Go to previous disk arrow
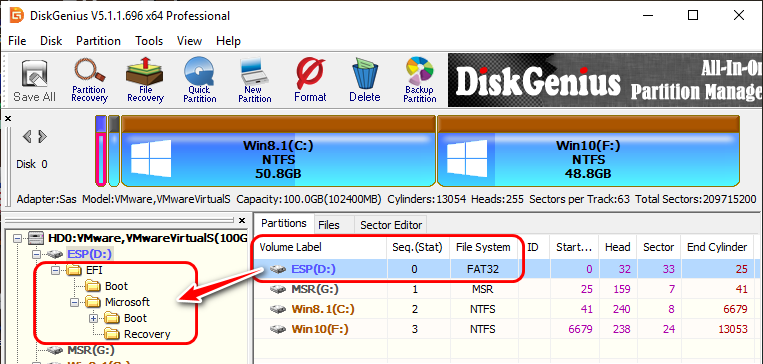The width and height of the screenshot is (763, 364). pos(27,137)
